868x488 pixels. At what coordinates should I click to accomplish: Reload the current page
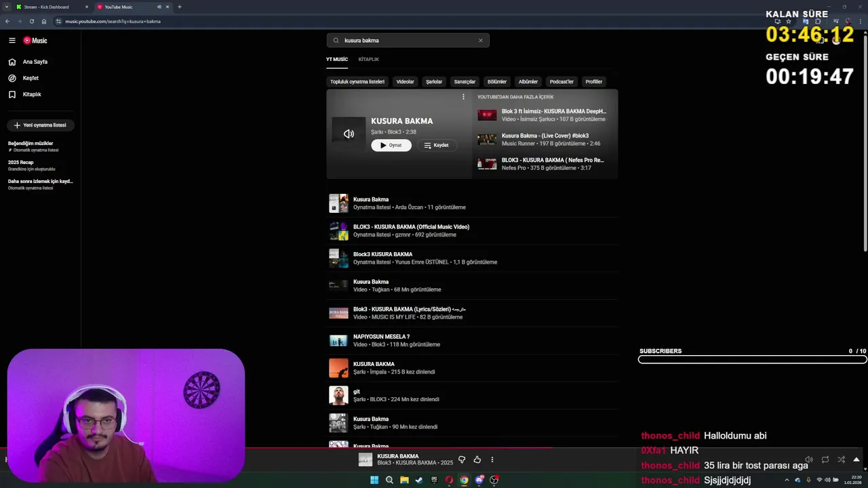coord(32,21)
